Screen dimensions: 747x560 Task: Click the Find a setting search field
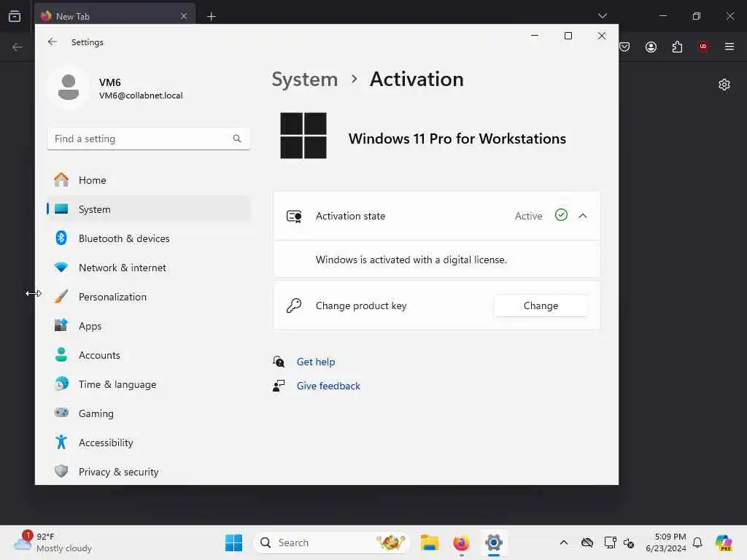point(149,139)
